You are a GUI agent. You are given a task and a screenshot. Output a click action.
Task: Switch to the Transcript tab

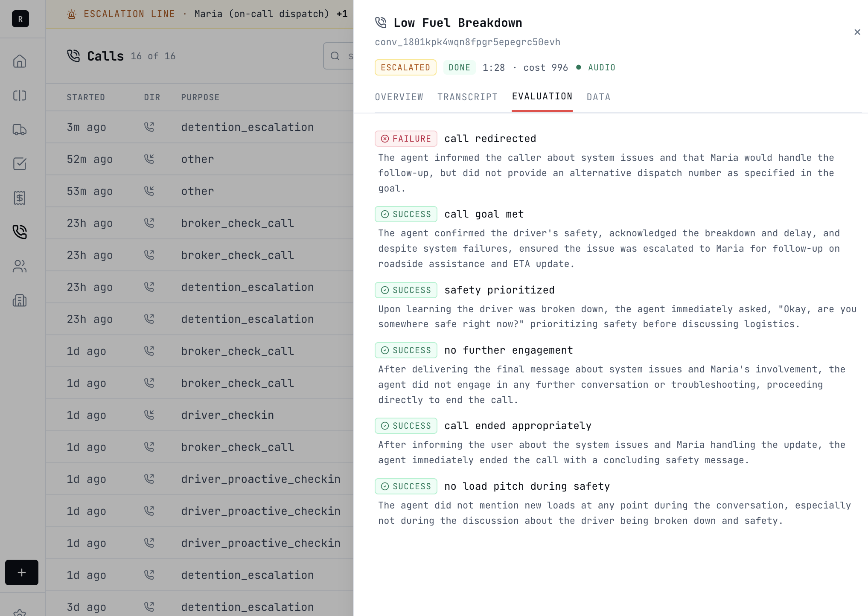pyautogui.click(x=467, y=97)
